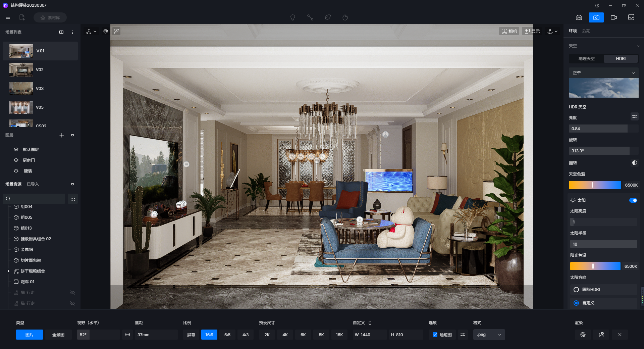This screenshot has width=644, height=349.
Task: Click the viewport brush tool icon
Action: click(x=116, y=31)
